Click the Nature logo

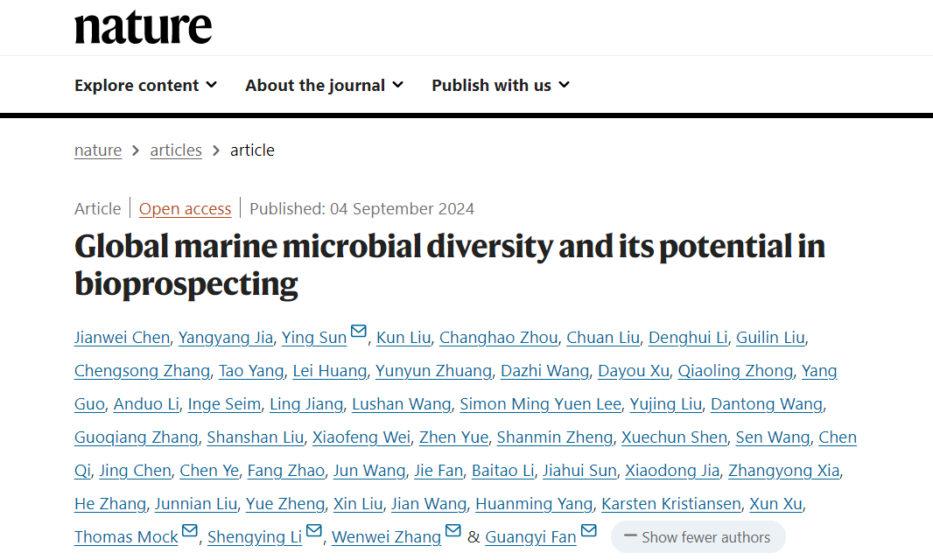pyautogui.click(x=143, y=27)
